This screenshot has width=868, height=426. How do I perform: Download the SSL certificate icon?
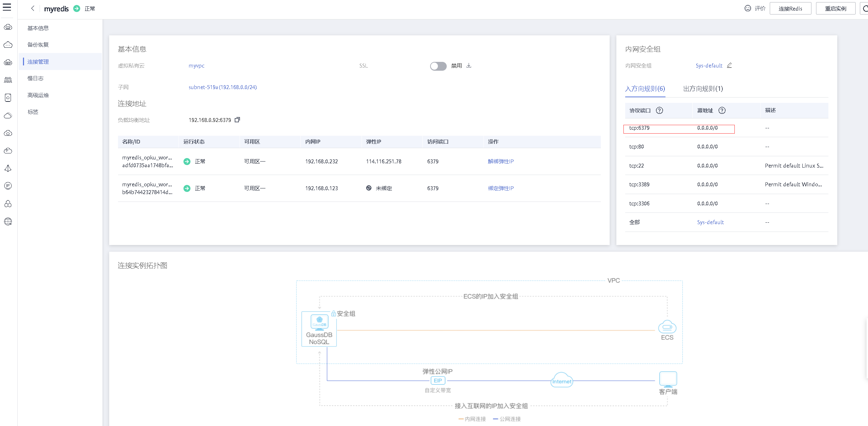tap(469, 65)
